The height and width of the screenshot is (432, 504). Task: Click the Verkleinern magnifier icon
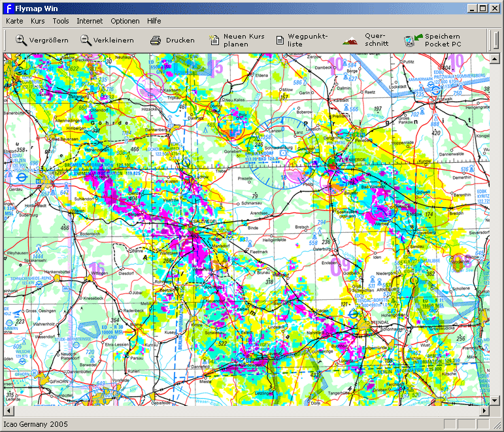click(x=86, y=40)
